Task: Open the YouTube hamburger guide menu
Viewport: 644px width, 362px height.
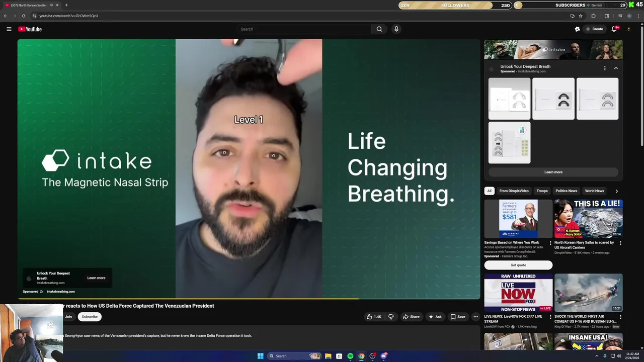Action: (x=9, y=29)
